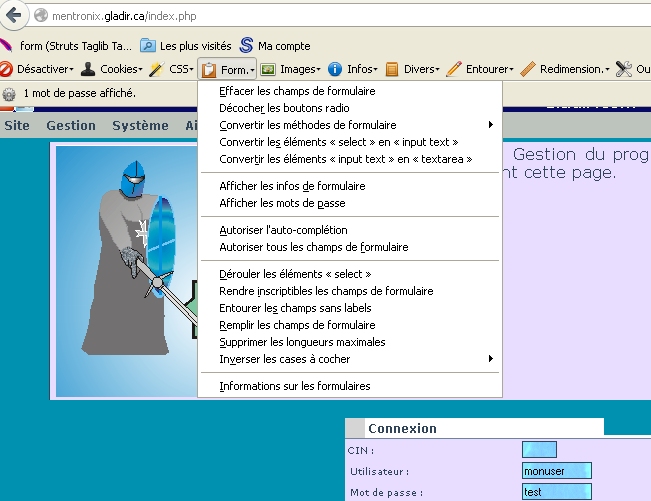Image resolution: width=651 pixels, height=501 pixels.
Task: Open the Cookies dropdown menu
Action: click(x=121, y=69)
